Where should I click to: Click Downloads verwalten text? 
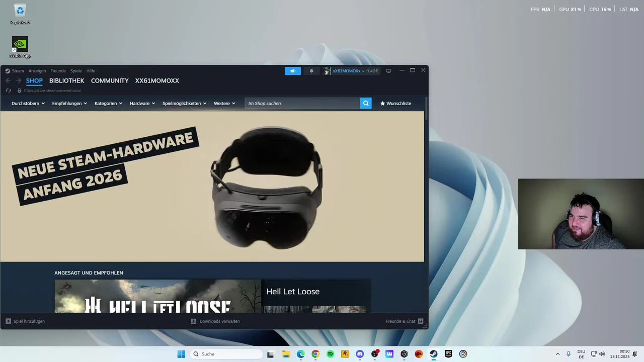click(219, 321)
